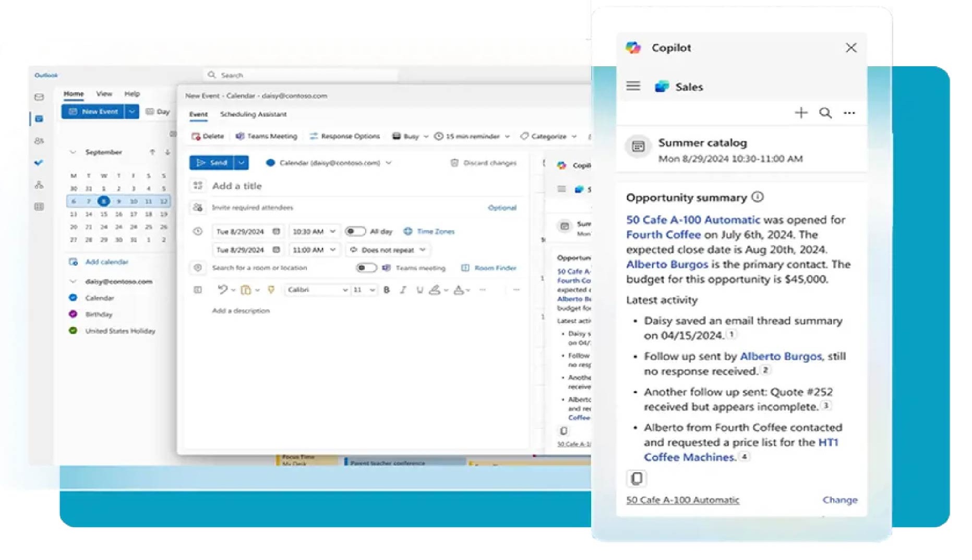Toggle the All day switch
972x560 pixels.
click(355, 231)
